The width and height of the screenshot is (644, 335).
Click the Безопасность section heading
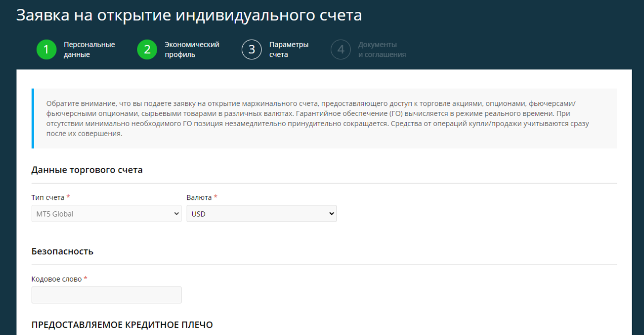tap(62, 251)
